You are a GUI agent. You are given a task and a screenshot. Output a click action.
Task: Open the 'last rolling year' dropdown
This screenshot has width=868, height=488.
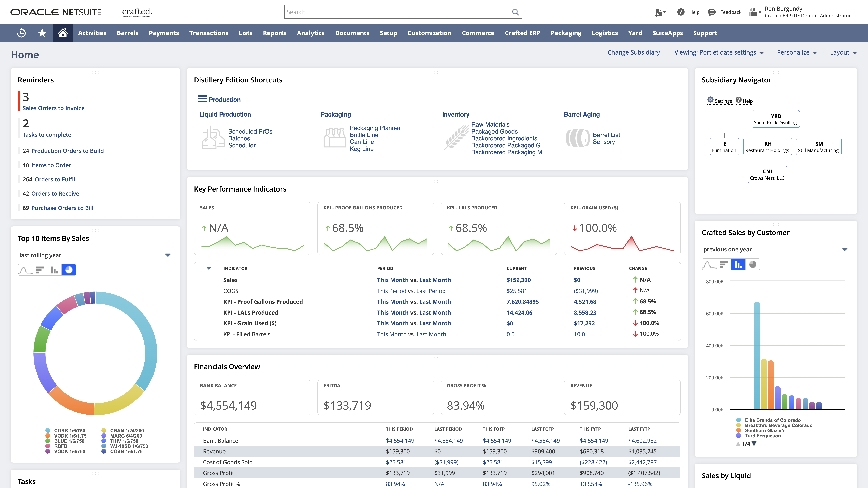[x=168, y=255]
